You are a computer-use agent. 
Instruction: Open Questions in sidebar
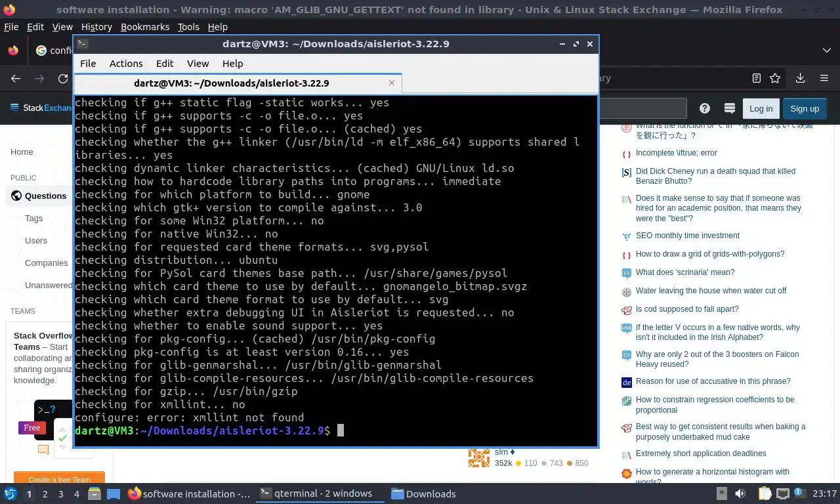point(45,196)
